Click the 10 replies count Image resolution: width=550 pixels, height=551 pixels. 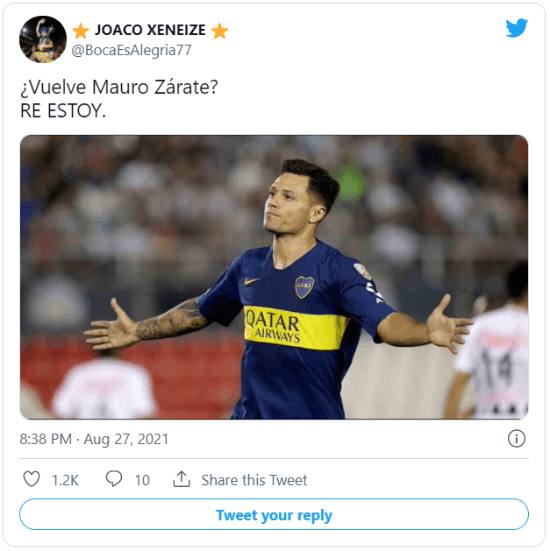[x=142, y=480]
